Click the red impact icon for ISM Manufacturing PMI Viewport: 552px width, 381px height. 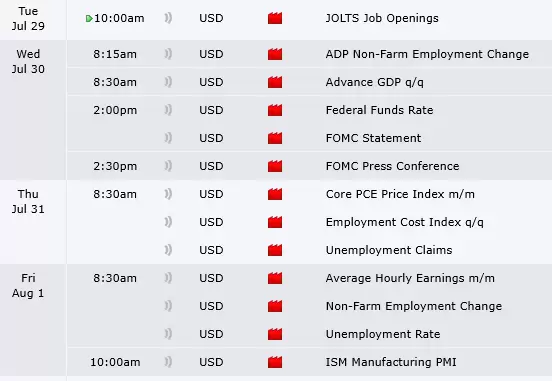coord(275,362)
